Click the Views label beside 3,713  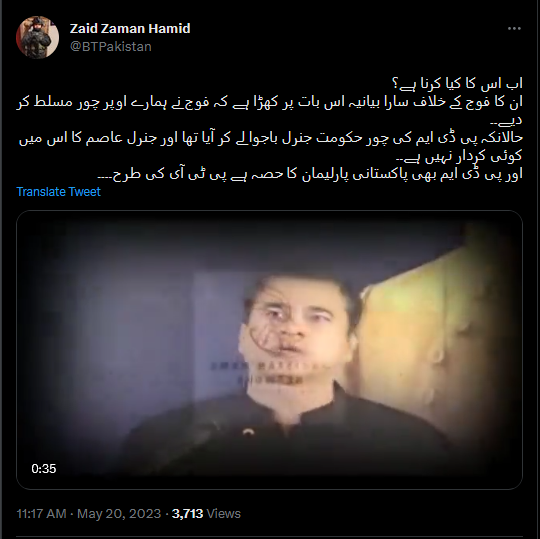pyautogui.click(x=224, y=514)
